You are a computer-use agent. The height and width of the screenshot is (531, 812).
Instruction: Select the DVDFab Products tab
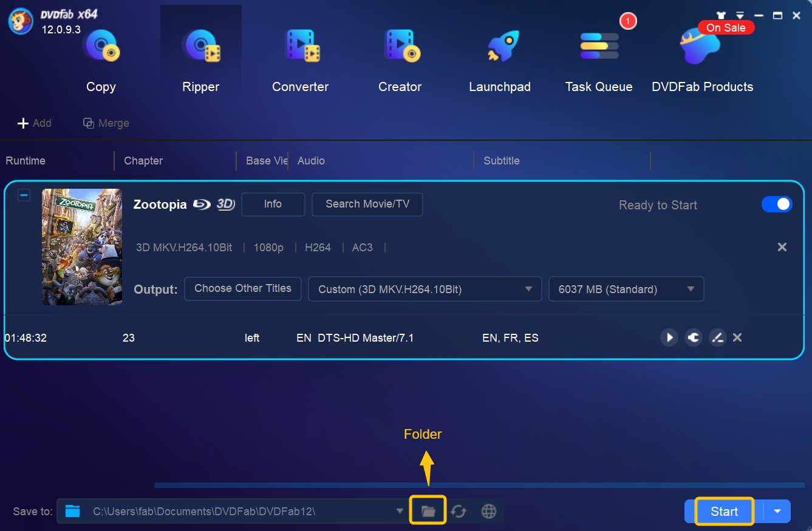click(x=702, y=58)
